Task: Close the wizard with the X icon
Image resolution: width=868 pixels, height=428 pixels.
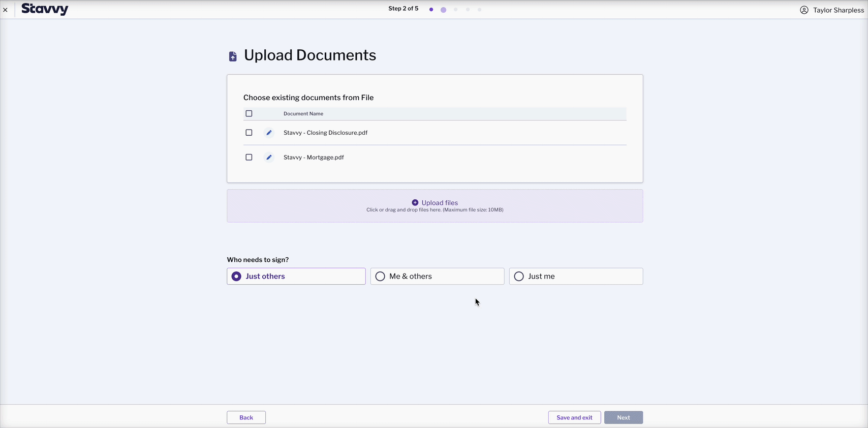Action: coord(5,10)
